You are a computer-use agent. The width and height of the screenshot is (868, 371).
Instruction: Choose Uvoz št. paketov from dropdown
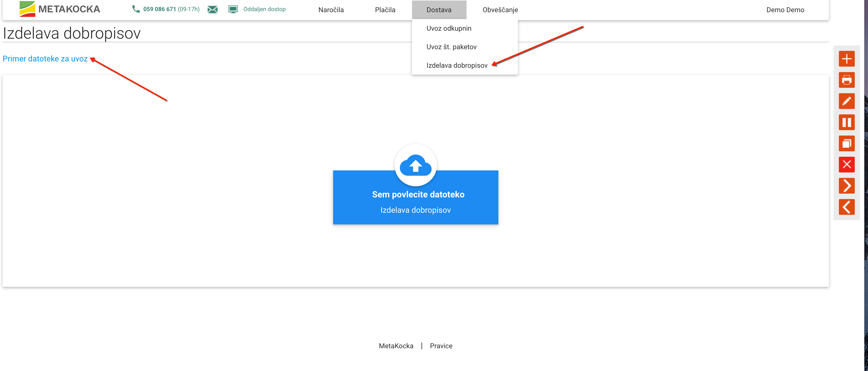coord(451,47)
